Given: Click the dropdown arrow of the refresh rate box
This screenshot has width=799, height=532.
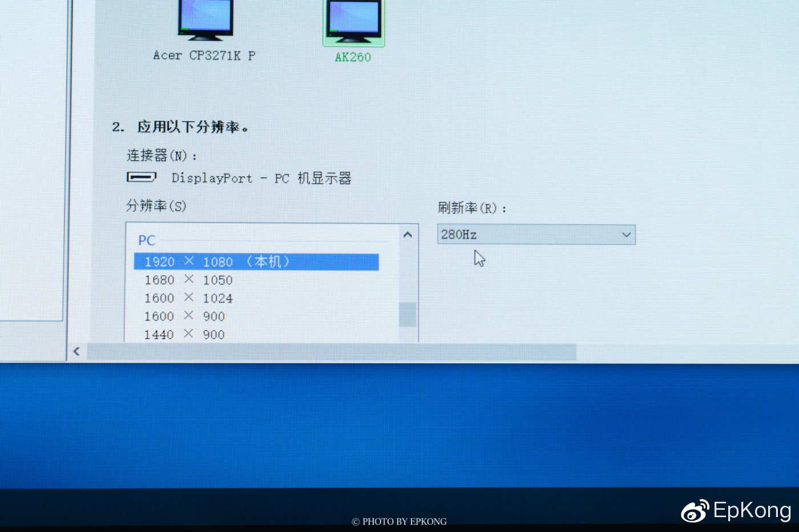Looking at the screenshot, I should coord(627,234).
